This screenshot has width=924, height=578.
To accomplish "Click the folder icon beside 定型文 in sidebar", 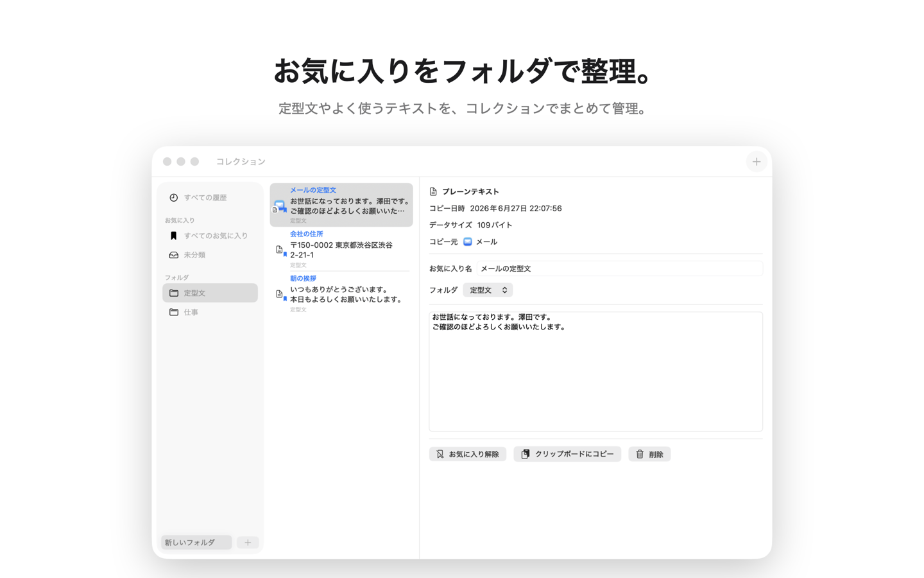I will [173, 293].
